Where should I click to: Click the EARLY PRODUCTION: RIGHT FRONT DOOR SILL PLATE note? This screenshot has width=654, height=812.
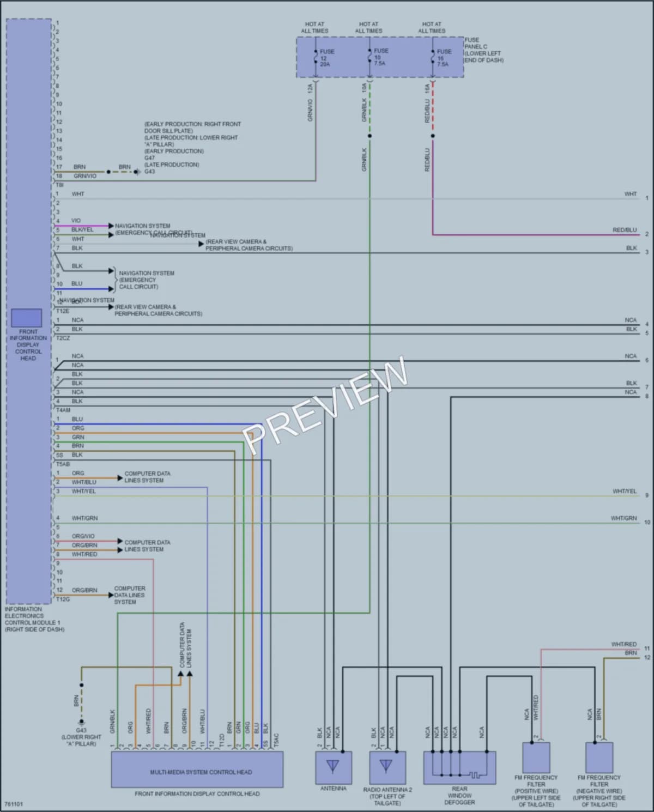(x=192, y=128)
